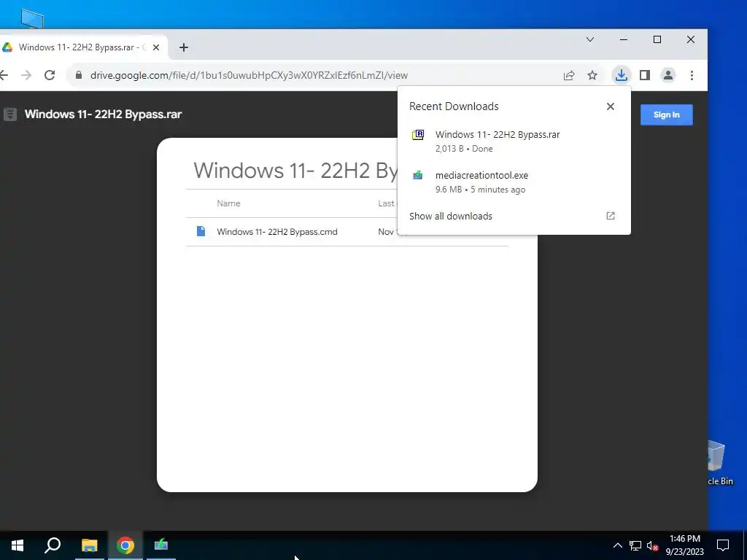The image size is (747, 560).
Task: Click the address bar URL
Action: 249,75
